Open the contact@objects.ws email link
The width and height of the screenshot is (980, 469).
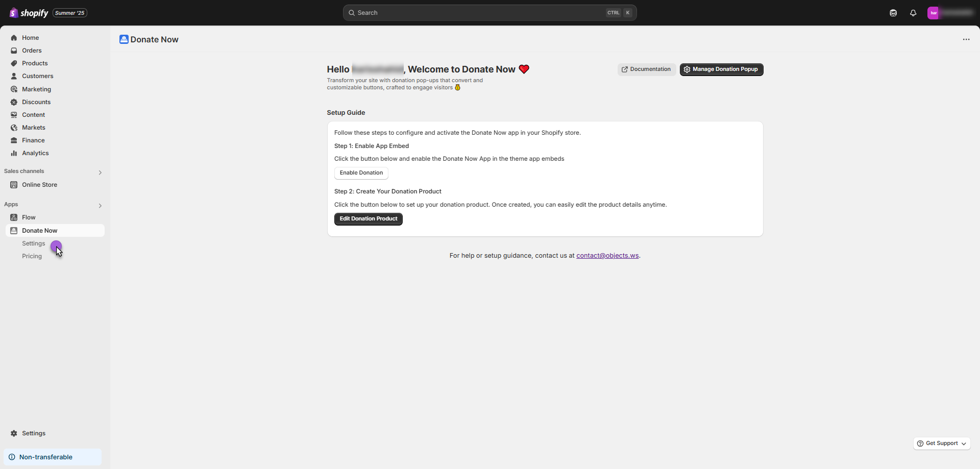[607, 256]
